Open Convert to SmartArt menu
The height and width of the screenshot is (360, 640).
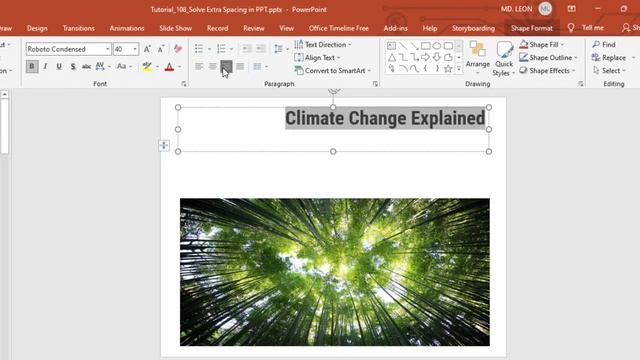(333, 71)
